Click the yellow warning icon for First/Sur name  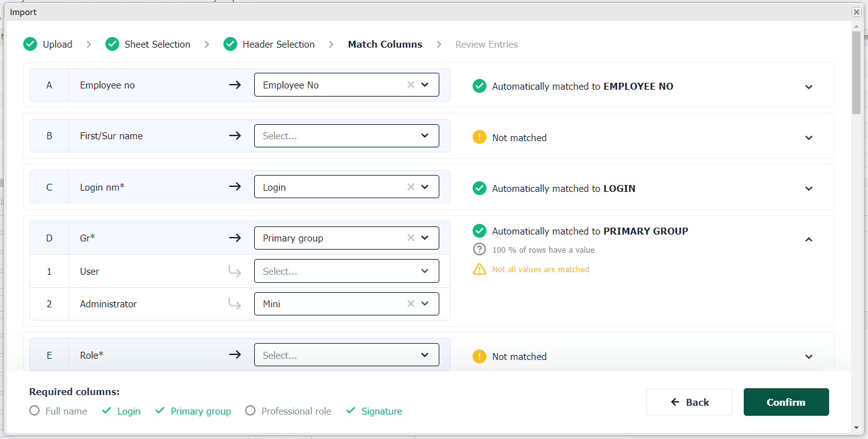pyautogui.click(x=480, y=137)
